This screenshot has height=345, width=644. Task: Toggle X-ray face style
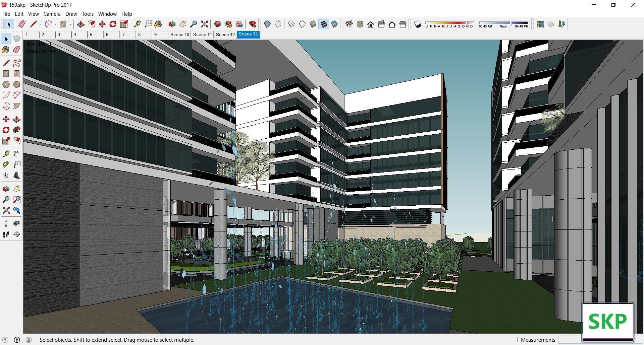[x=267, y=24]
